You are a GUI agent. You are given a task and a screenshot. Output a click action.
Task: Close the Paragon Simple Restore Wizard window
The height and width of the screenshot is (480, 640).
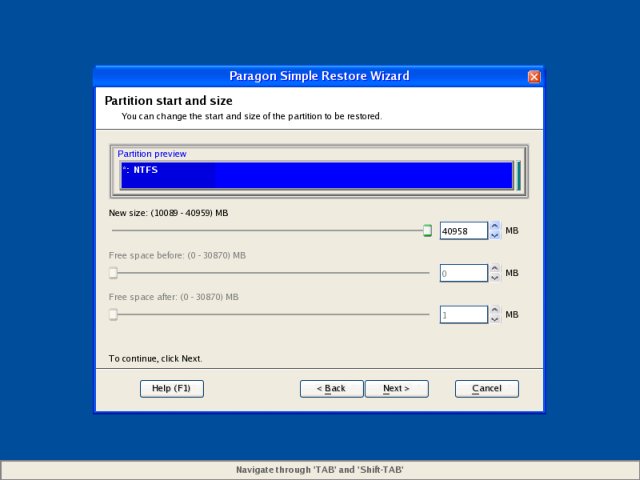click(534, 76)
